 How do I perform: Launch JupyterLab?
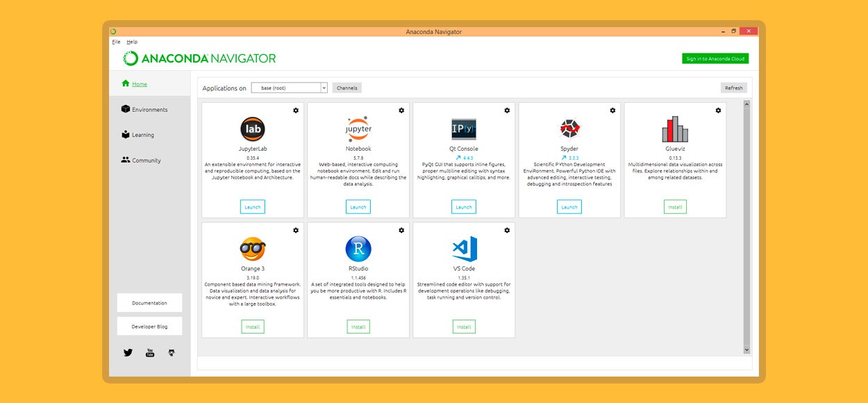pyautogui.click(x=253, y=207)
